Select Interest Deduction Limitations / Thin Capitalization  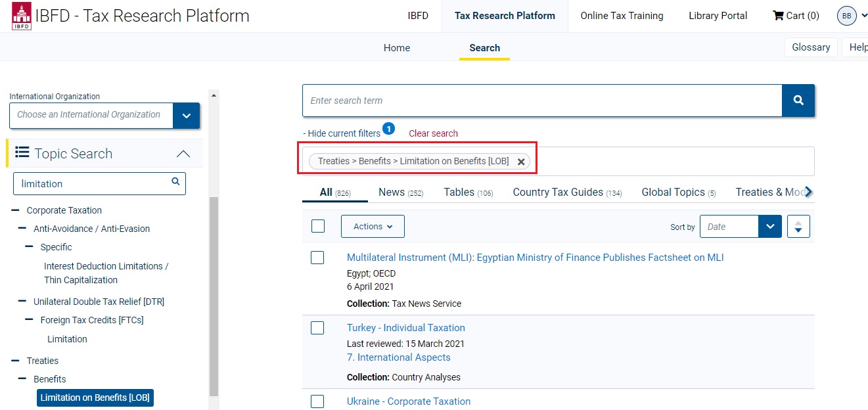[106, 273]
